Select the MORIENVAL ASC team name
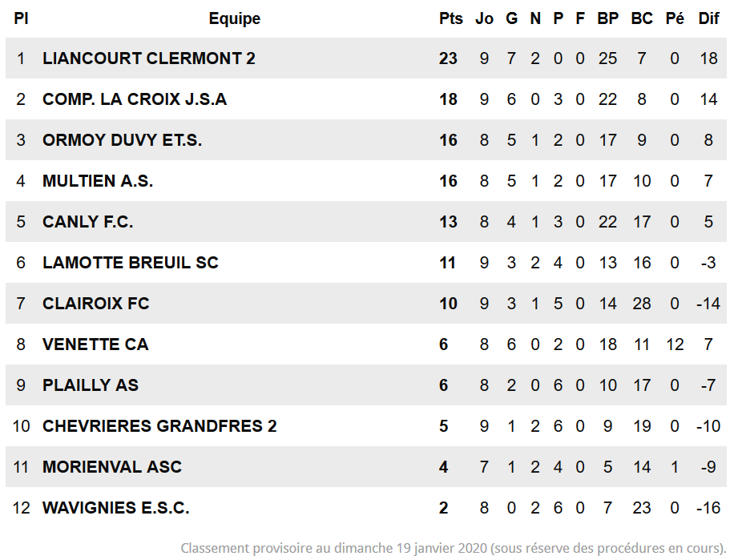Image resolution: width=738 pixels, height=560 pixels. pos(112,467)
